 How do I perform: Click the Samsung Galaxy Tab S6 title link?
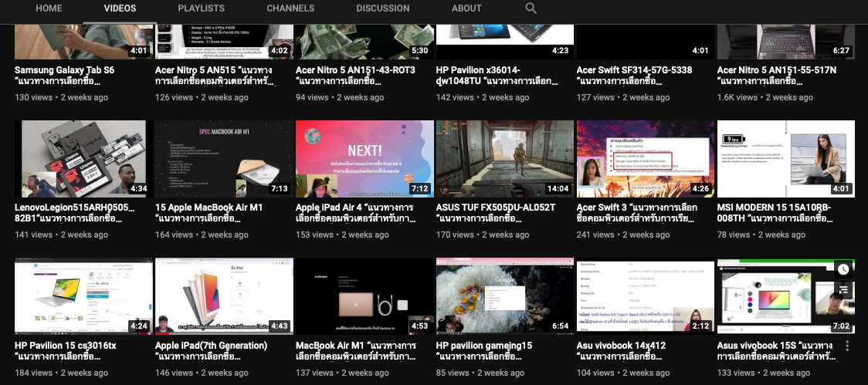tap(65, 70)
